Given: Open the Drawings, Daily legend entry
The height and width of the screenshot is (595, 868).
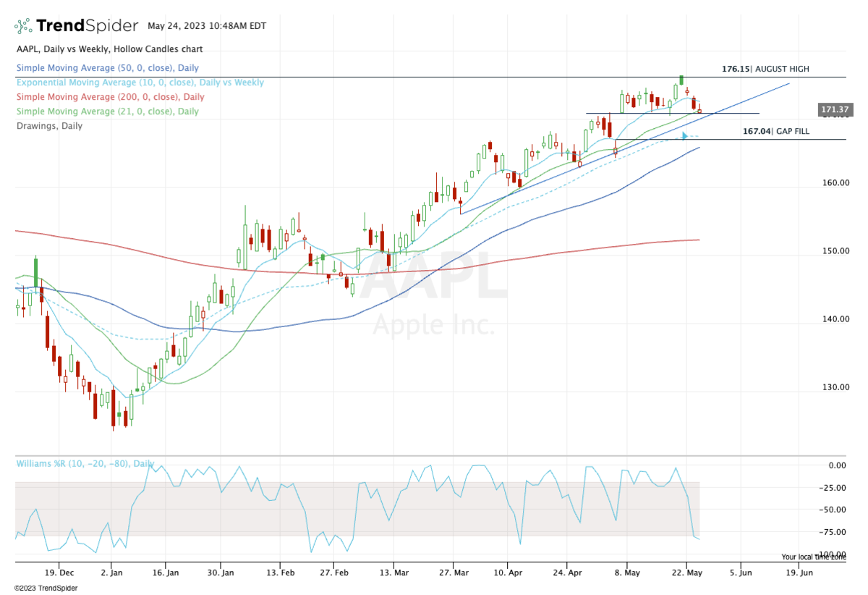Looking at the screenshot, I should coord(49,126).
